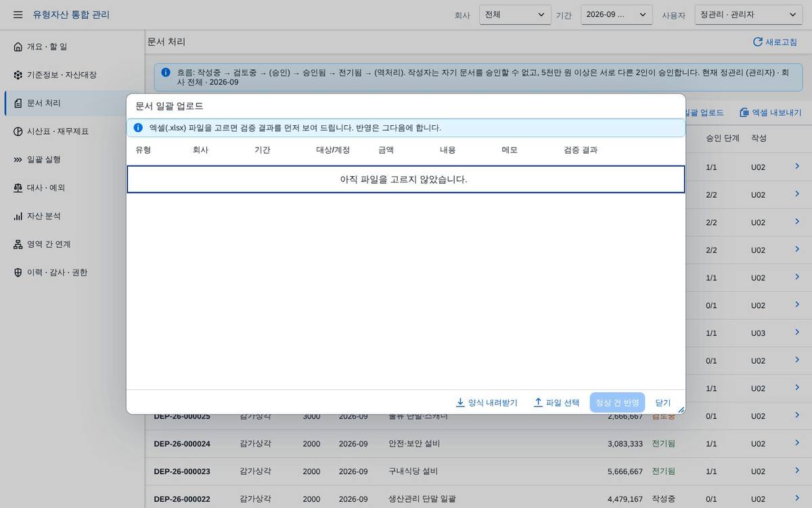Click the icon next to 기준정보 · 자산대장
This screenshot has height=508, width=812.
[x=18, y=75]
